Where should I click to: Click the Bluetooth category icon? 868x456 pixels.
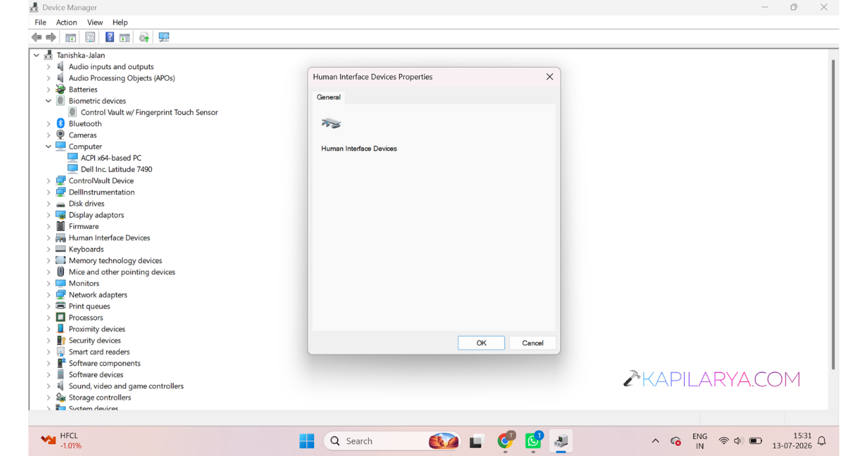tap(60, 123)
